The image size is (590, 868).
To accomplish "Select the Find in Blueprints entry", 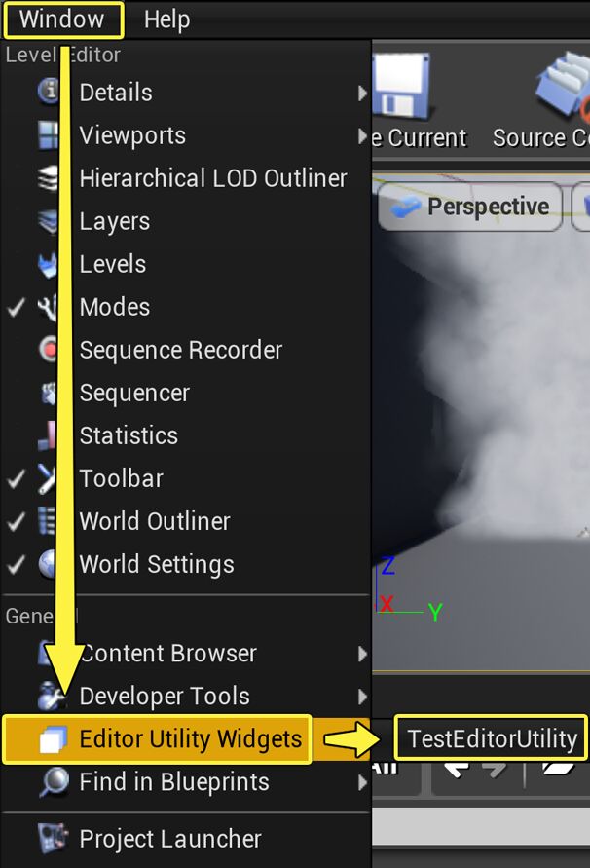I will pyautogui.click(x=186, y=781).
